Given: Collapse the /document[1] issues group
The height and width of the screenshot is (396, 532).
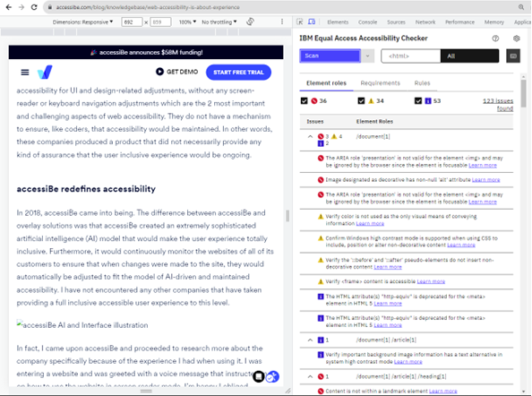Looking at the screenshot, I should (310, 136).
